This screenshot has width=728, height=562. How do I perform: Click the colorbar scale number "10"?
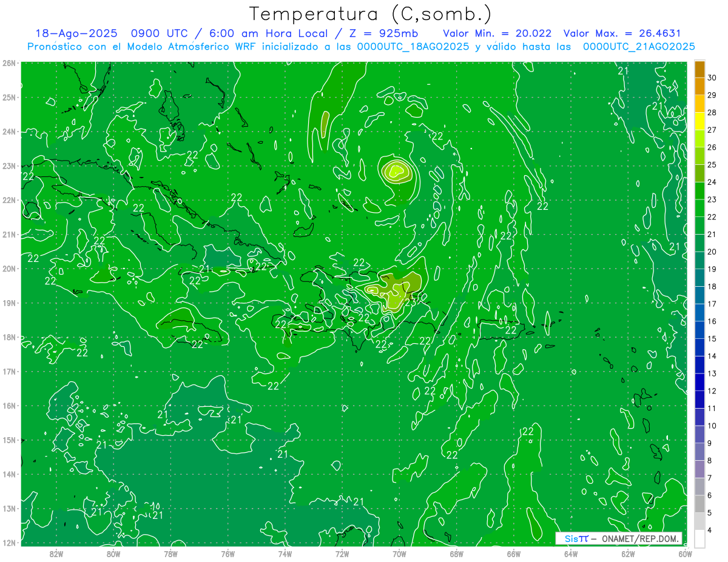click(712, 426)
